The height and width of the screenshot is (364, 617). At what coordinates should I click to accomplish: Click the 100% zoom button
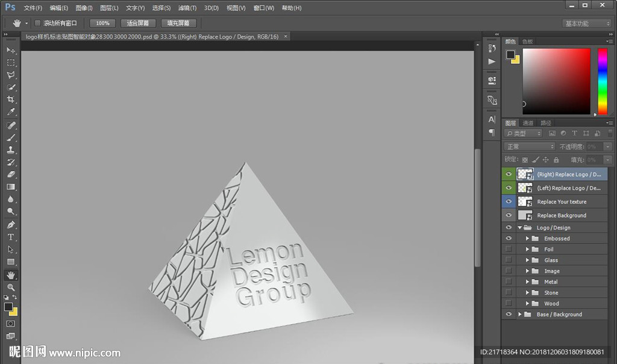point(102,24)
